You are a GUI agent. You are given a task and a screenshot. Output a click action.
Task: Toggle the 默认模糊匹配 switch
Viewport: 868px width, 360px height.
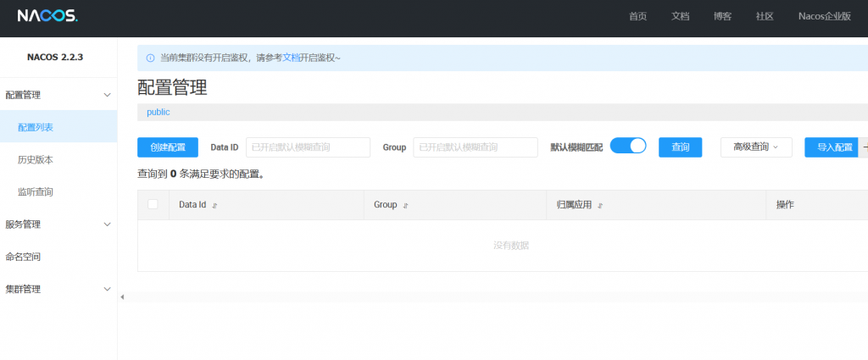[x=628, y=146]
